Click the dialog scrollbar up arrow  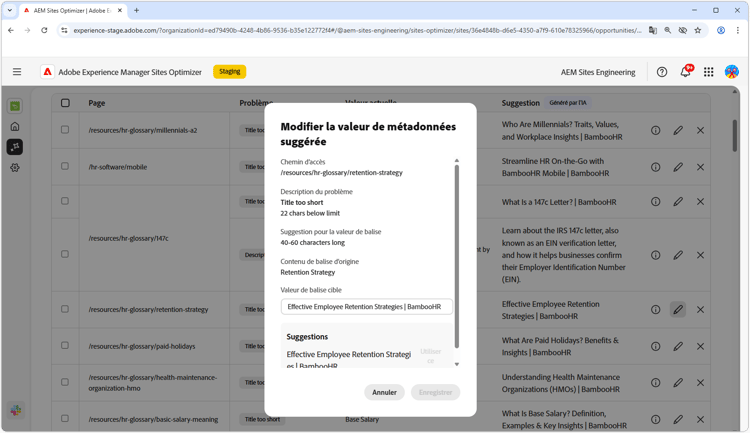click(457, 161)
